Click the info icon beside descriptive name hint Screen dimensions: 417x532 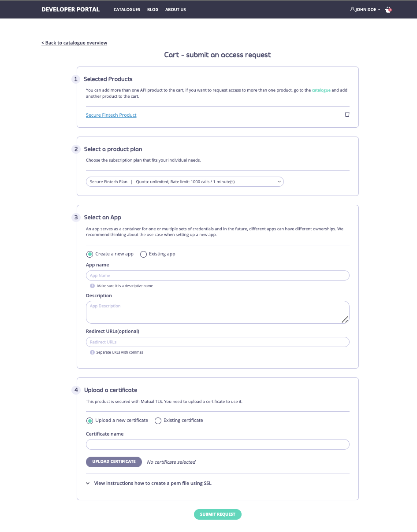pyautogui.click(x=92, y=286)
